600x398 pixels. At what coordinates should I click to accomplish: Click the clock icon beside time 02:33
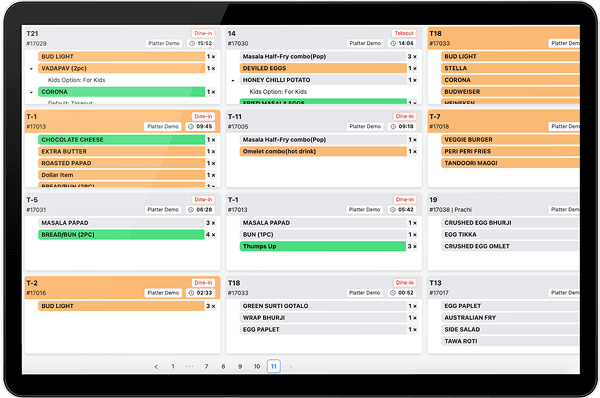click(191, 293)
